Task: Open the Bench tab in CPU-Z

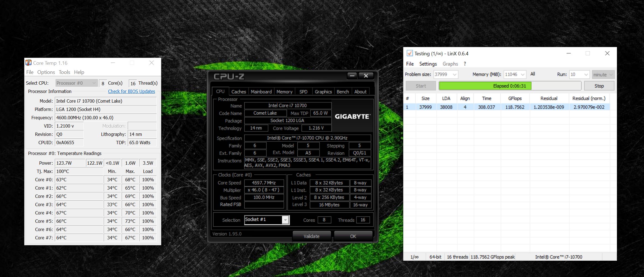Action: click(x=342, y=92)
